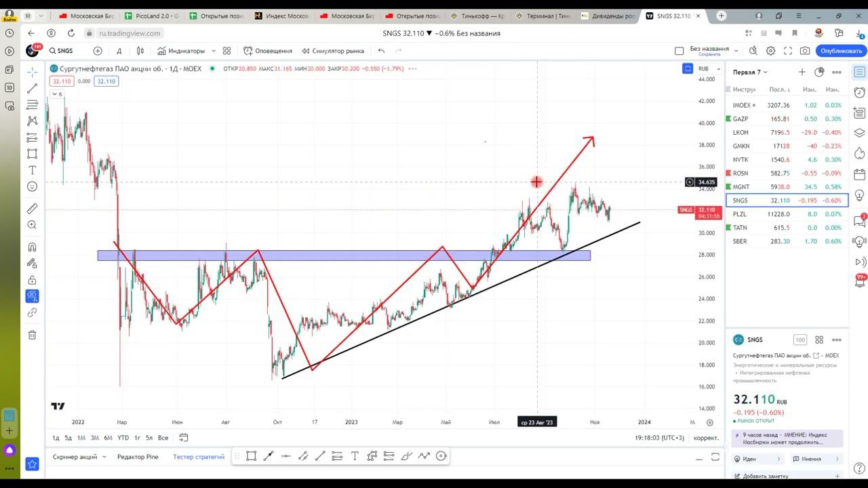Open Мнения section in details panel
Image resolution: width=868 pixels, height=488 pixels.
point(816,459)
